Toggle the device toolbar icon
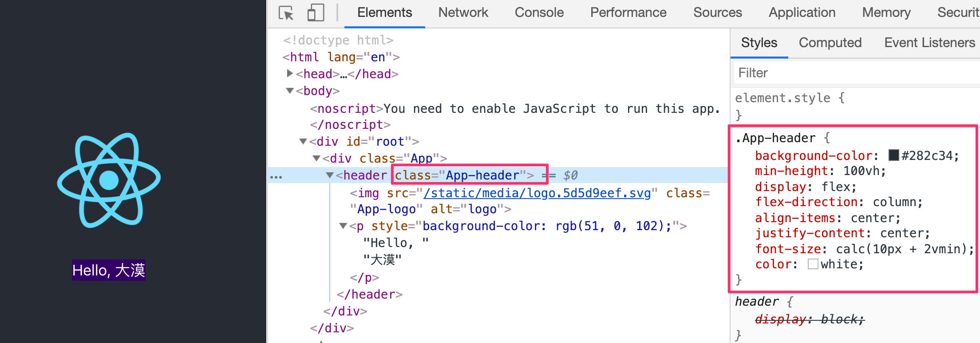980x343 pixels. click(316, 13)
